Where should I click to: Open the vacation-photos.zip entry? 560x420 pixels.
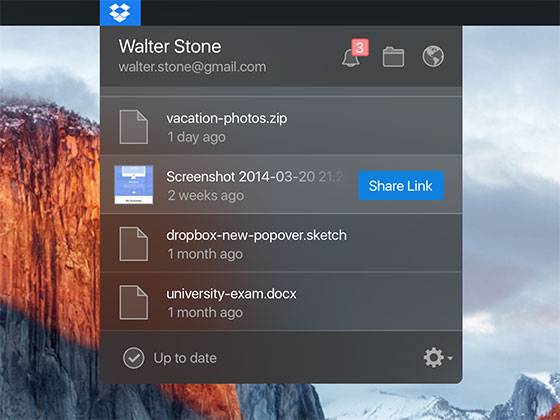pyautogui.click(x=281, y=126)
